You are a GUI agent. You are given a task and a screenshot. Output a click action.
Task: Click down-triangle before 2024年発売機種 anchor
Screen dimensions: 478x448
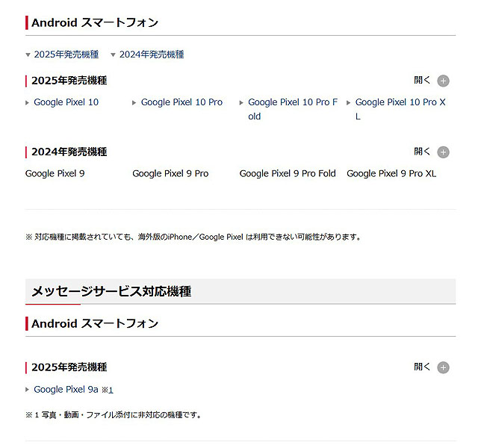click(x=114, y=55)
